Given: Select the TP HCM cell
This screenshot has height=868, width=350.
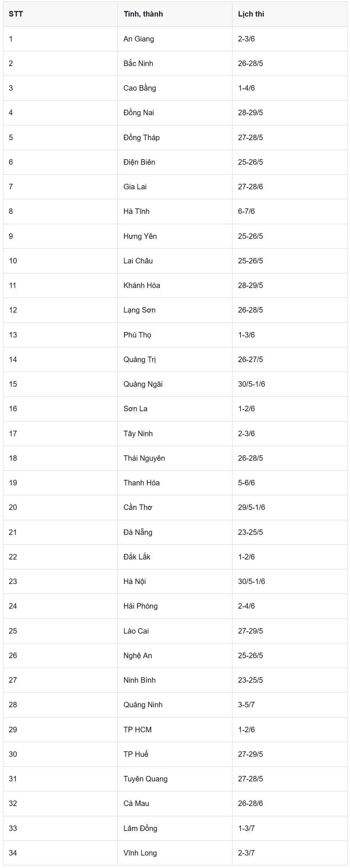Looking at the screenshot, I should click(x=175, y=730).
